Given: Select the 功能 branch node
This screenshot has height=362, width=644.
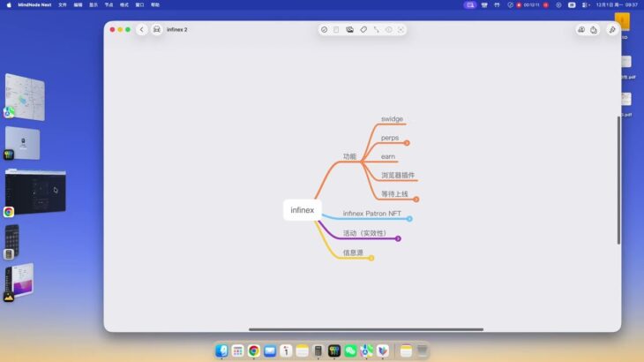Looking at the screenshot, I should coord(349,156).
